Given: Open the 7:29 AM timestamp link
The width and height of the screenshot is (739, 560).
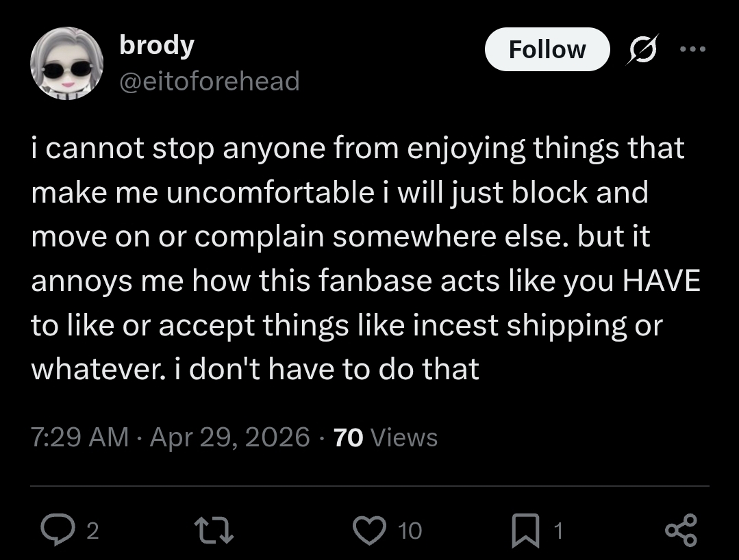Looking at the screenshot, I should pyautogui.click(x=79, y=437).
